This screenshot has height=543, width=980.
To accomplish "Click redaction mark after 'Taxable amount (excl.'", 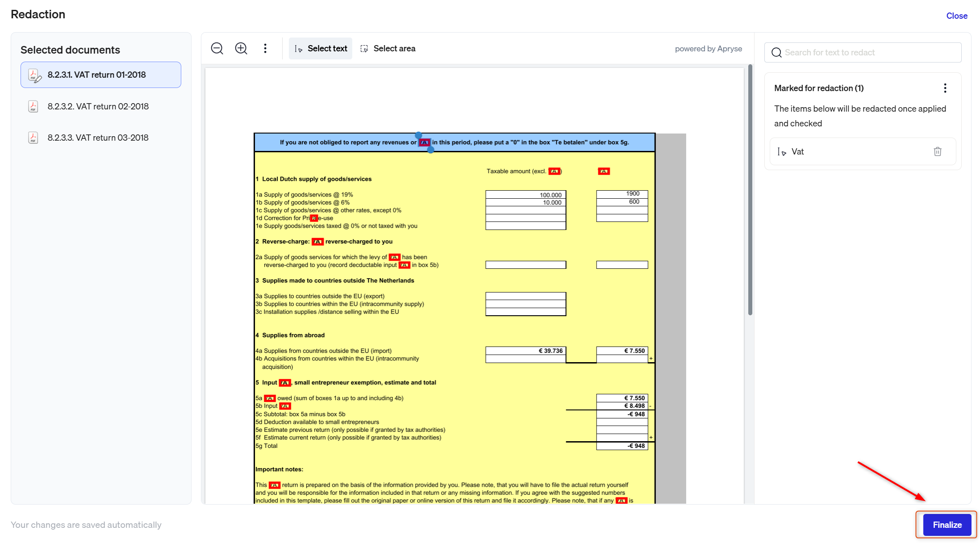I will 554,171.
